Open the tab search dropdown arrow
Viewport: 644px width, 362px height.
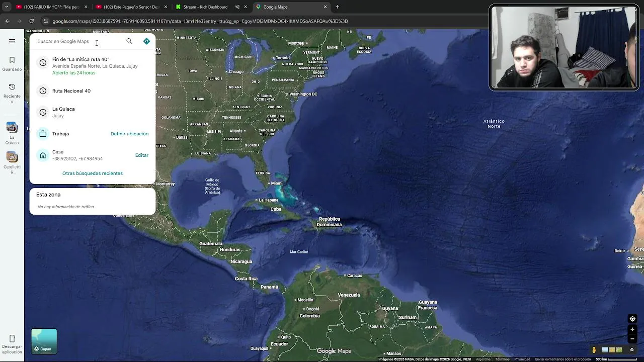click(x=7, y=7)
